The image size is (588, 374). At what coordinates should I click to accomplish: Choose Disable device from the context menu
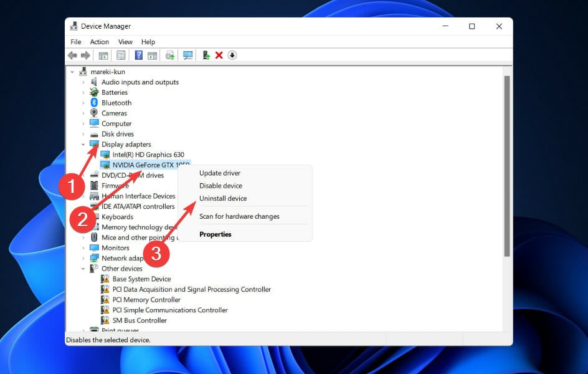point(220,185)
